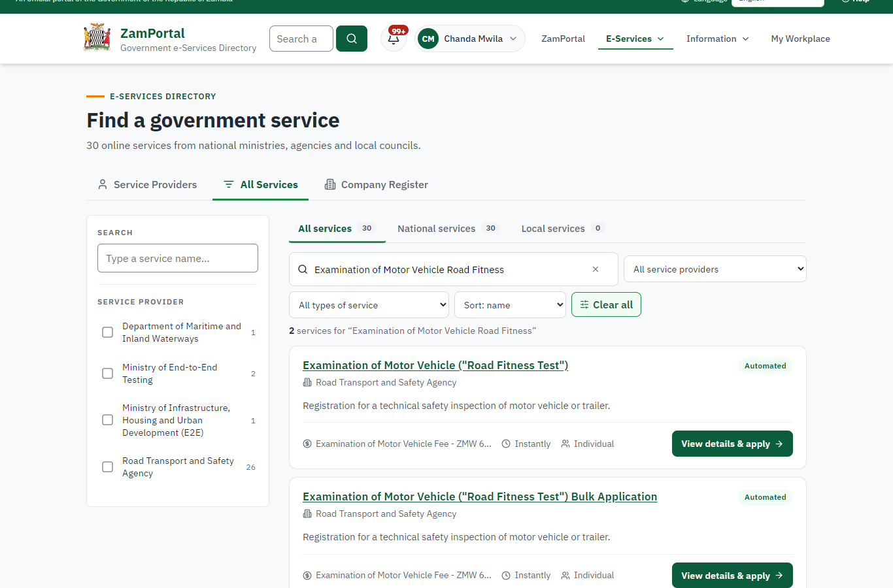Switch to the Company Register tab
Viewport: 893px width, 588px height.
coord(376,185)
